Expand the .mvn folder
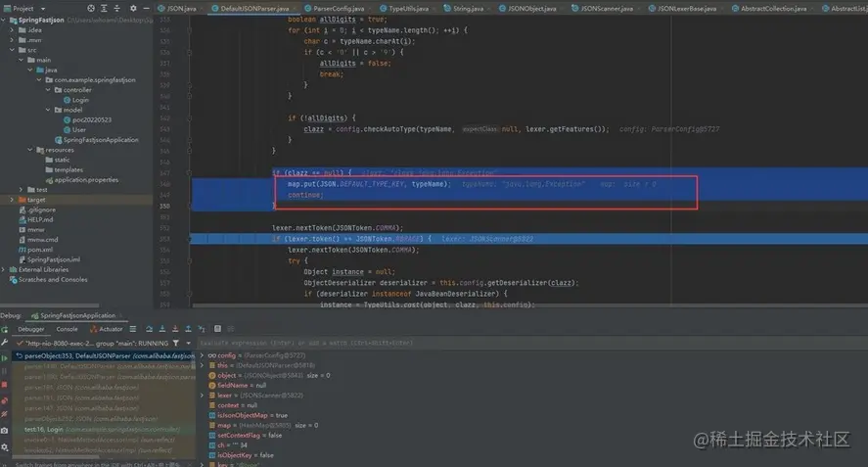 point(12,40)
